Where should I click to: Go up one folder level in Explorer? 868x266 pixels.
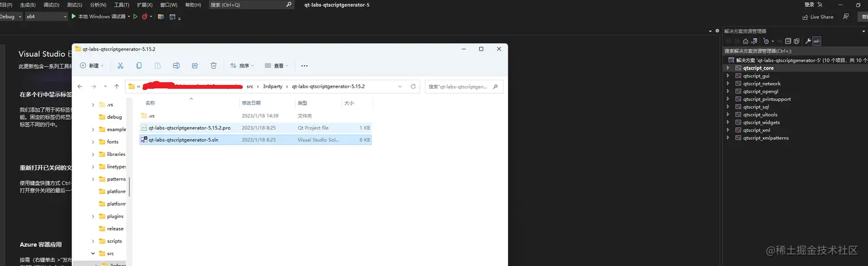pos(117,87)
